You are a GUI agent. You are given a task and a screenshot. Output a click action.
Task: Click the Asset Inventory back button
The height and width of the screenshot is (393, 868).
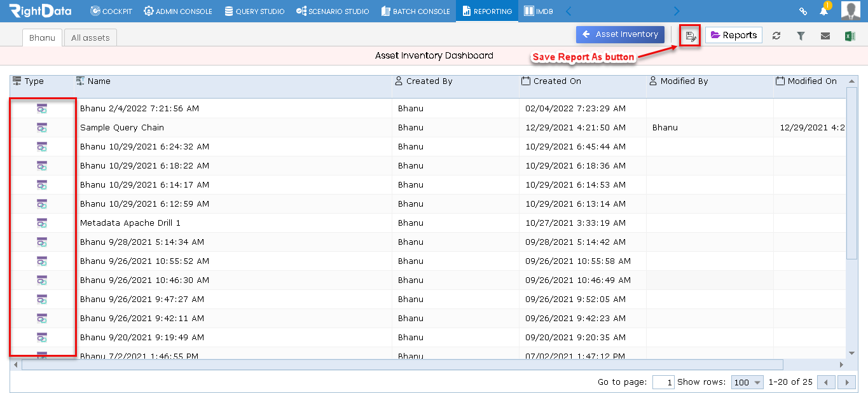point(620,34)
